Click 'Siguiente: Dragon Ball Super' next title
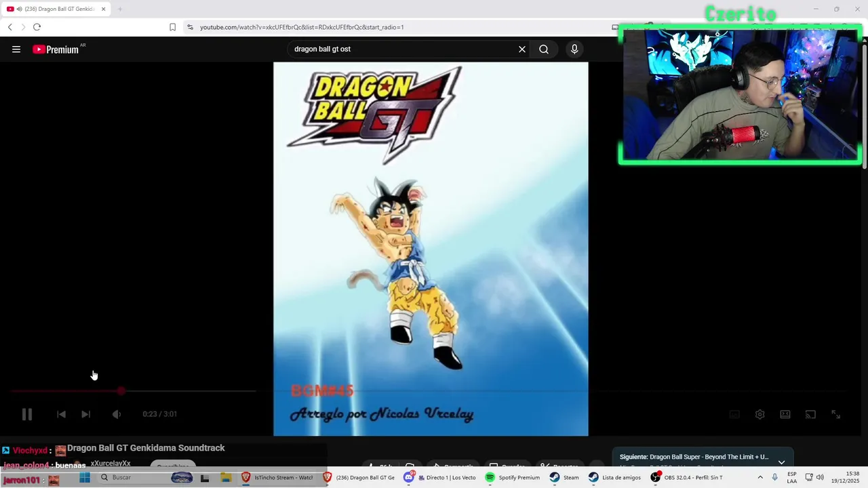 coord(694,457)
